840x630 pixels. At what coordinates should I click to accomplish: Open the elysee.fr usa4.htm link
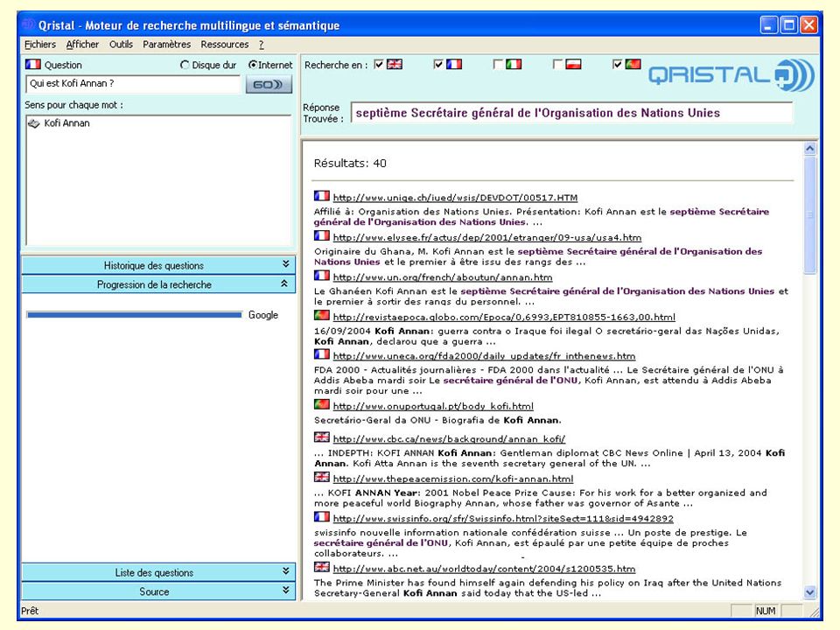[487, 237]
